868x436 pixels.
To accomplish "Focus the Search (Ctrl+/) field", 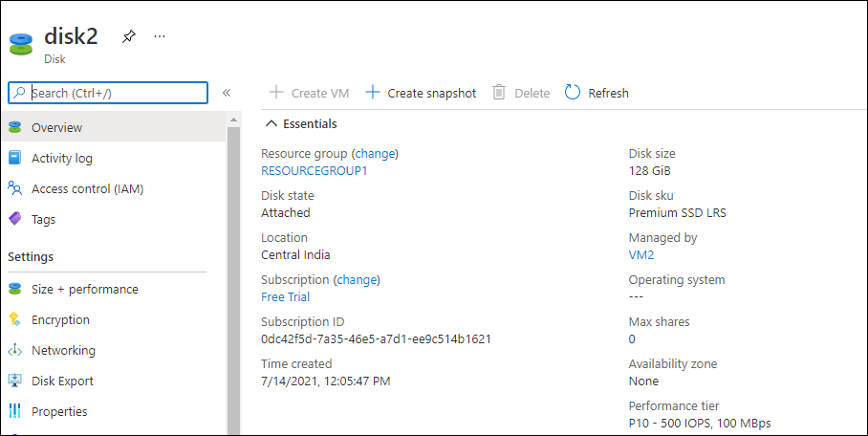I will click(x=108, y=93).
